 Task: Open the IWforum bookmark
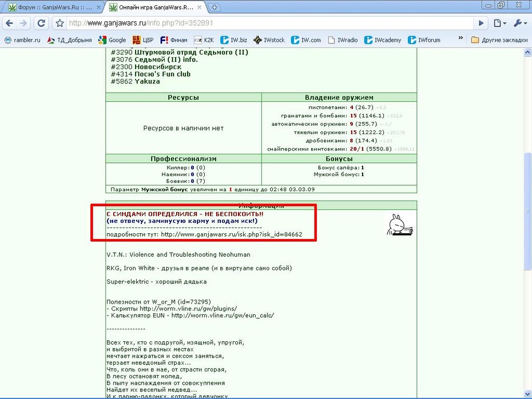[x=424, y=40]
